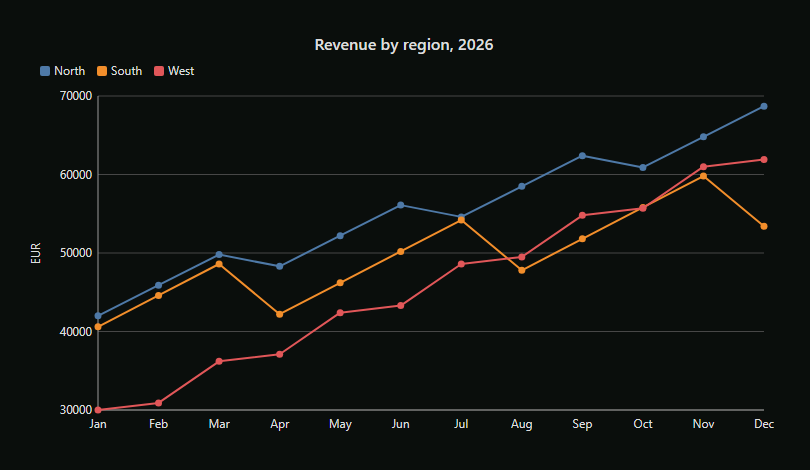
Task: Click the Feb x-axis label
Action: [x=159, y=424]
